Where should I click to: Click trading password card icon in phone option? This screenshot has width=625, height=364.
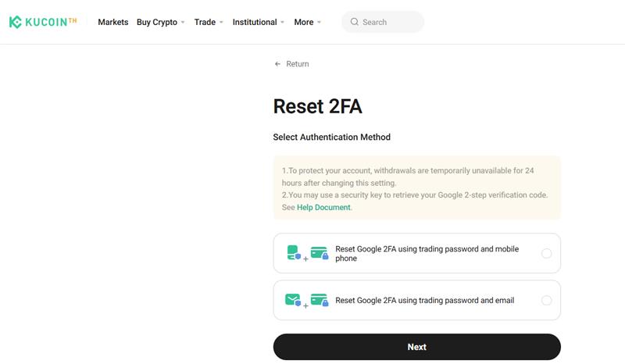(x=319, y=252)
